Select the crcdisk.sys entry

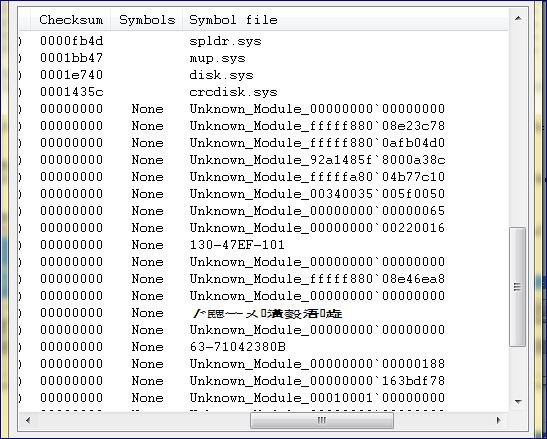coord(263,92)
